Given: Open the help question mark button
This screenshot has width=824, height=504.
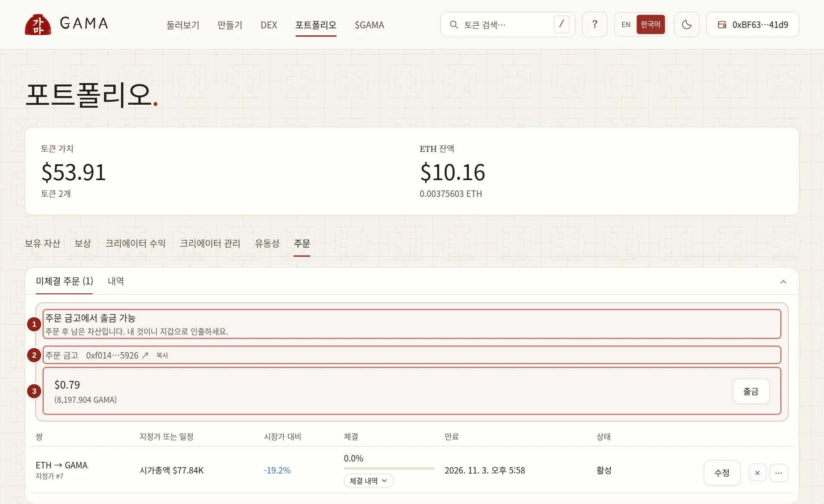Looking at the screenshot, I should (595, 24).
